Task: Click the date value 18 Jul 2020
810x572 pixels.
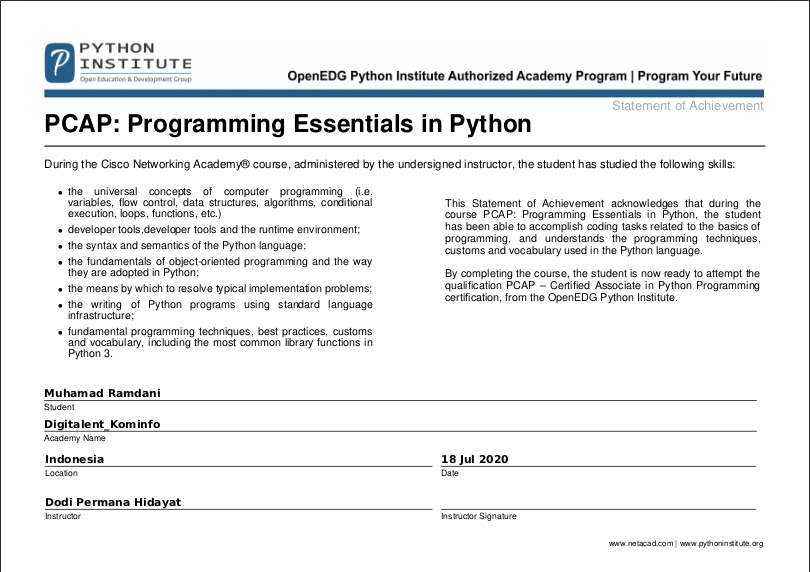Action: click(x=475, y=459)
